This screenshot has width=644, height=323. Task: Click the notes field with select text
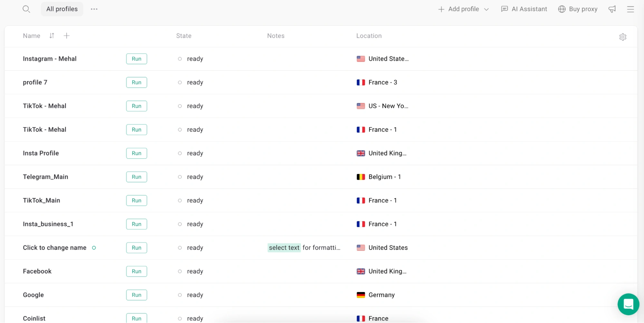(304, 248)
